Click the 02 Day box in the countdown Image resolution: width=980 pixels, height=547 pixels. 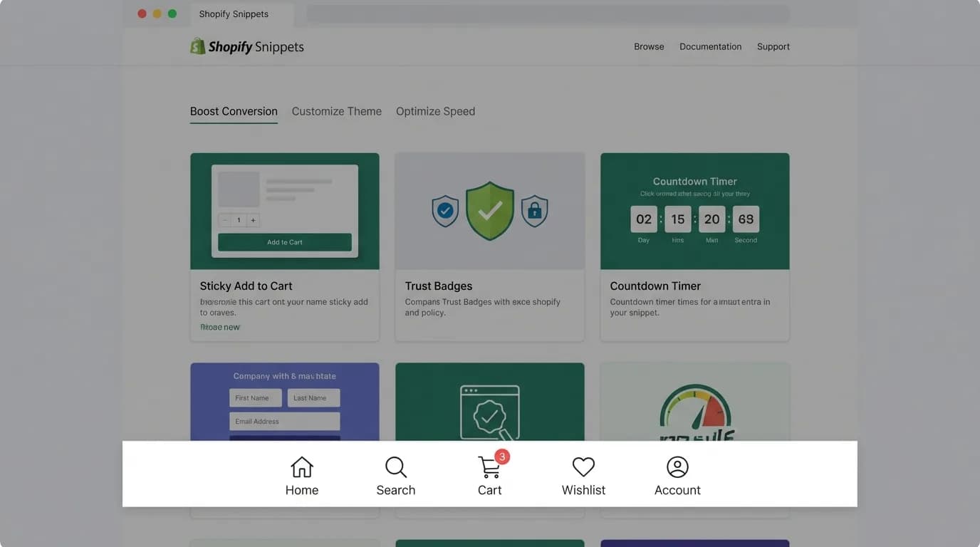[x=644, y=219]
